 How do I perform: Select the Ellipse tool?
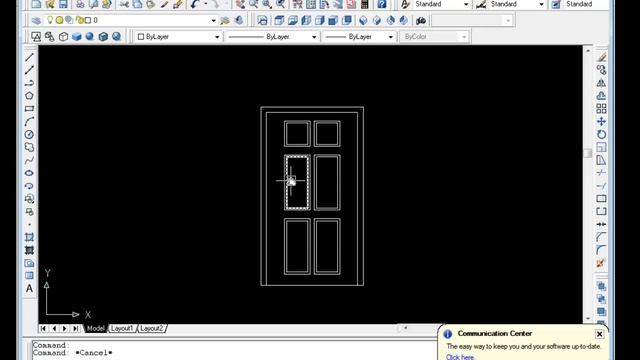(x=29, y=173)
